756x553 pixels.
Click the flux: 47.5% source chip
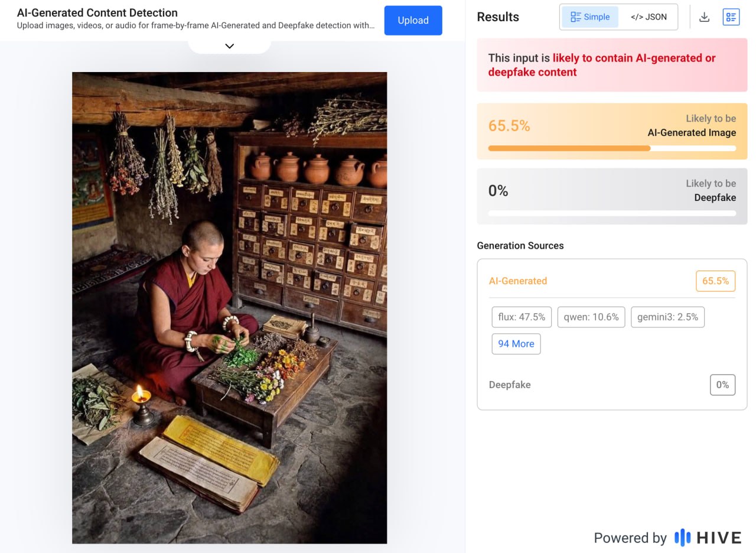click(522, 317)
